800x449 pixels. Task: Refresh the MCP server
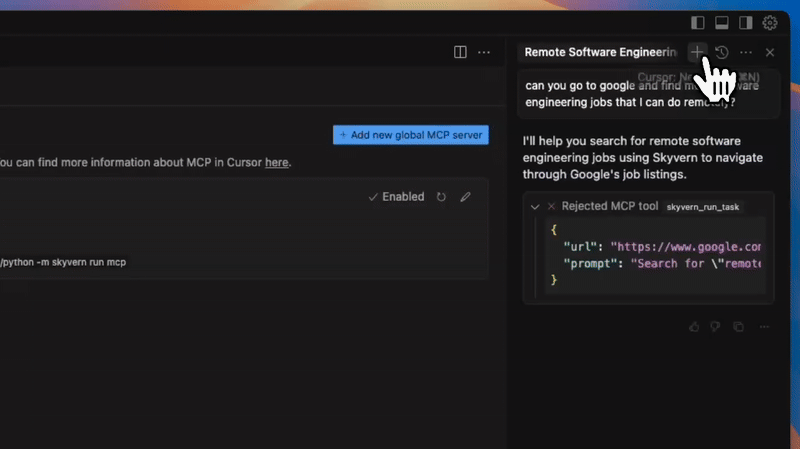441,197
